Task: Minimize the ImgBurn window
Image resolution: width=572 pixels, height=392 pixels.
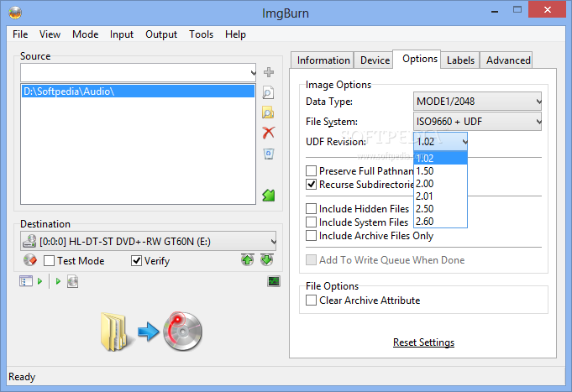Action: tap(495, 10)
